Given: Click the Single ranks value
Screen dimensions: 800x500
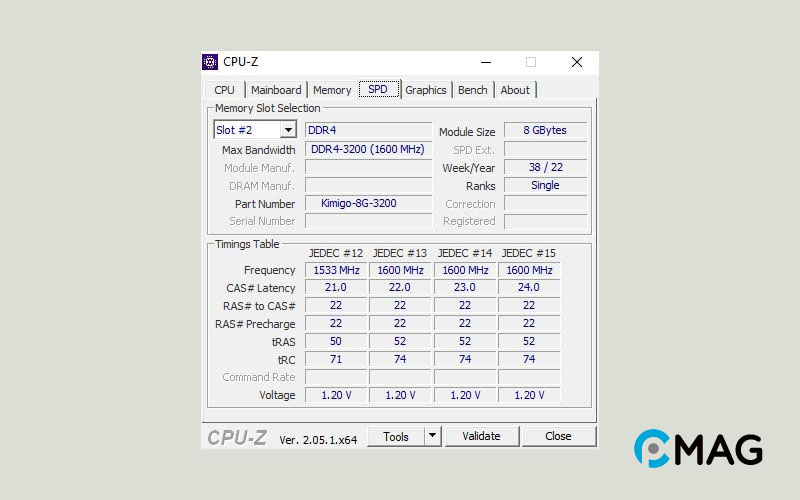Looking at the screenshot, I should coord(545,185).
